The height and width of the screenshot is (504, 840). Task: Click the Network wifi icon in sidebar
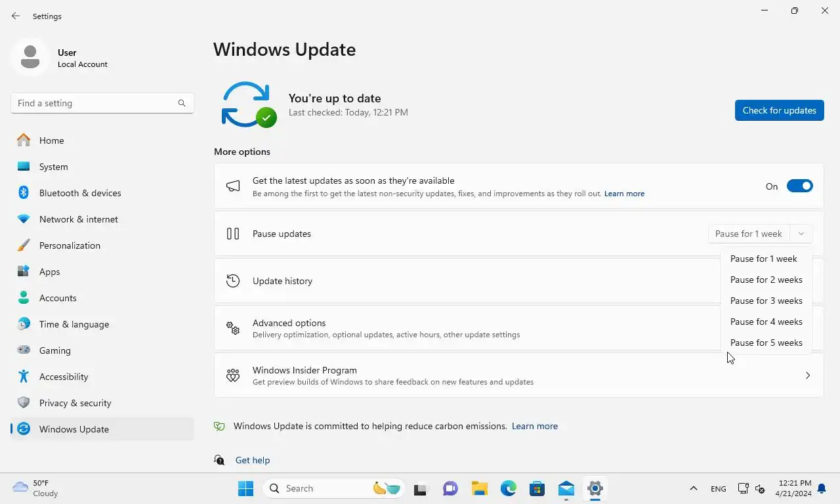24,219
